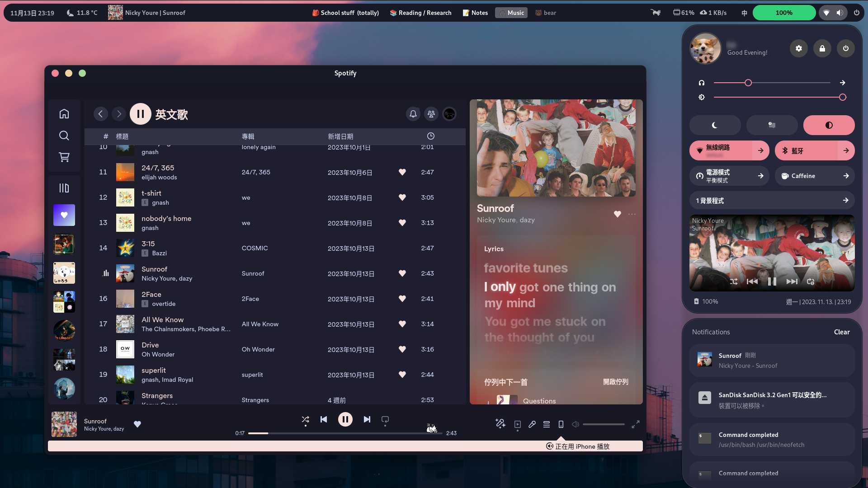The image size is (868, 488).
Task: Open Spotify Home in the sidebar
Action: (64, 113)
